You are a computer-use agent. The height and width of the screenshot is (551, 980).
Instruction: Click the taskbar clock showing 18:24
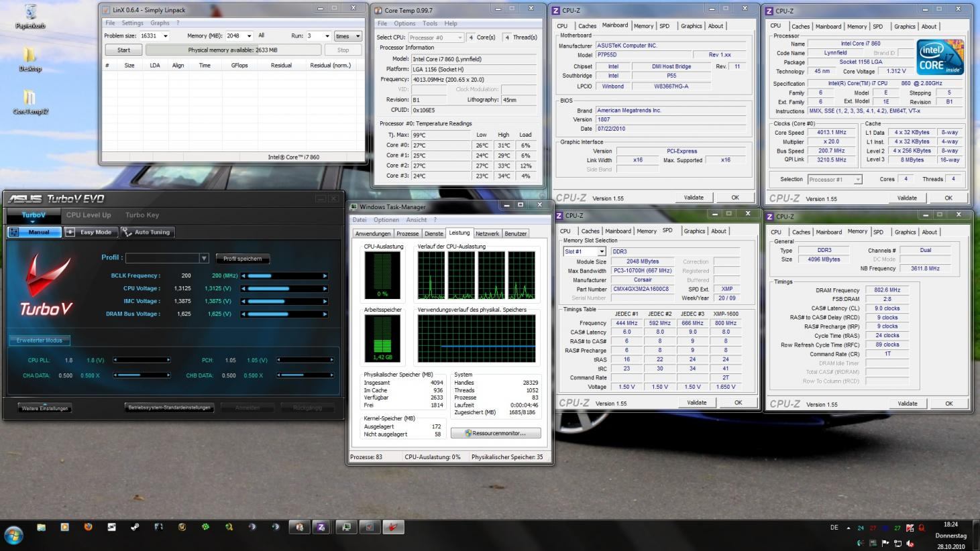(950, 525)
